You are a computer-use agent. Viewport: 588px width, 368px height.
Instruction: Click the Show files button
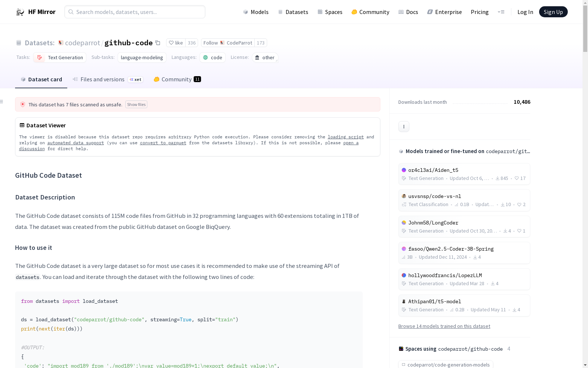tap(136, 105)
